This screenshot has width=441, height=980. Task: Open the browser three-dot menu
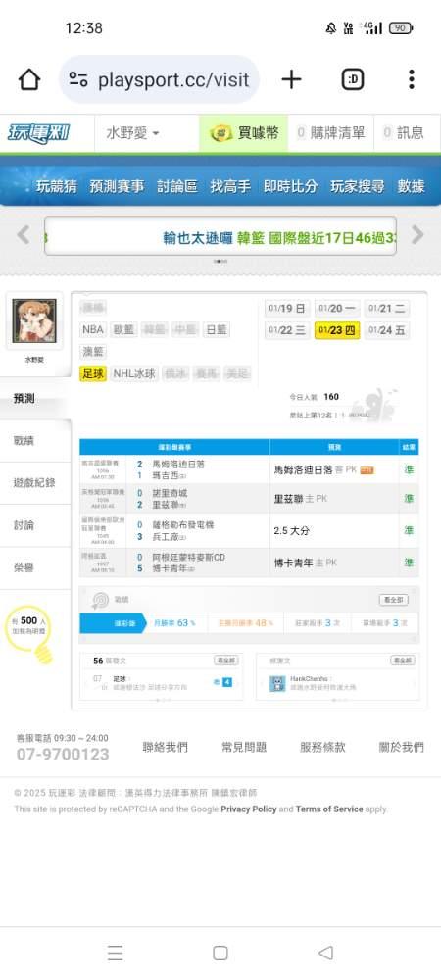[x=411, y=79]
